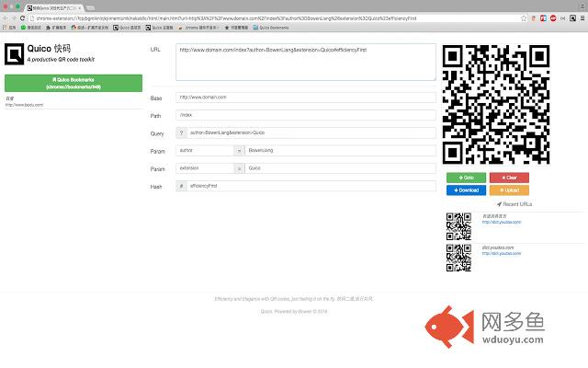Click the browser forward arrow
This screenshot has width=588, height=368.
pyautogui.click(x=14, y=18)
